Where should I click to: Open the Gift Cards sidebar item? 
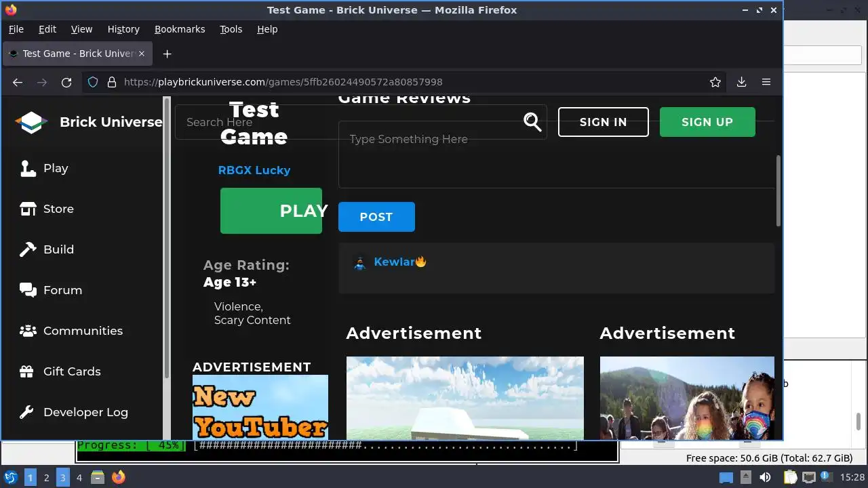click(60, 371)
